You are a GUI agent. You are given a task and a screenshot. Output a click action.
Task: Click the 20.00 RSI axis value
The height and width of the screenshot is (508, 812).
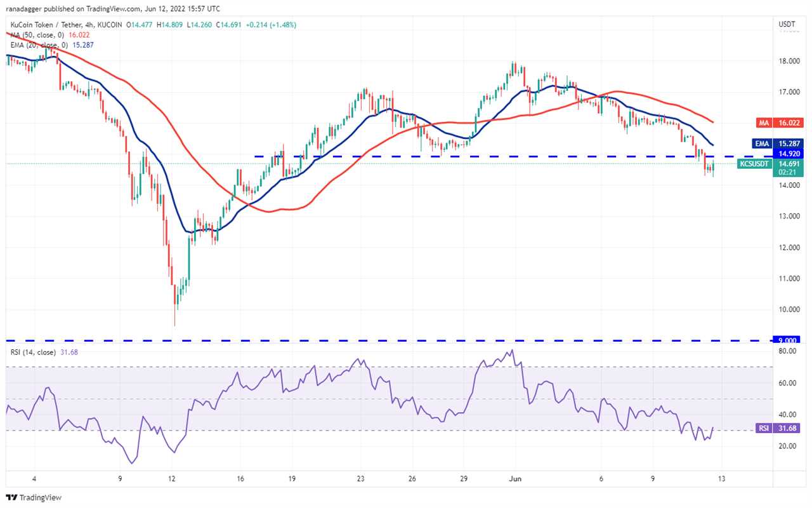tap(787, 446)
